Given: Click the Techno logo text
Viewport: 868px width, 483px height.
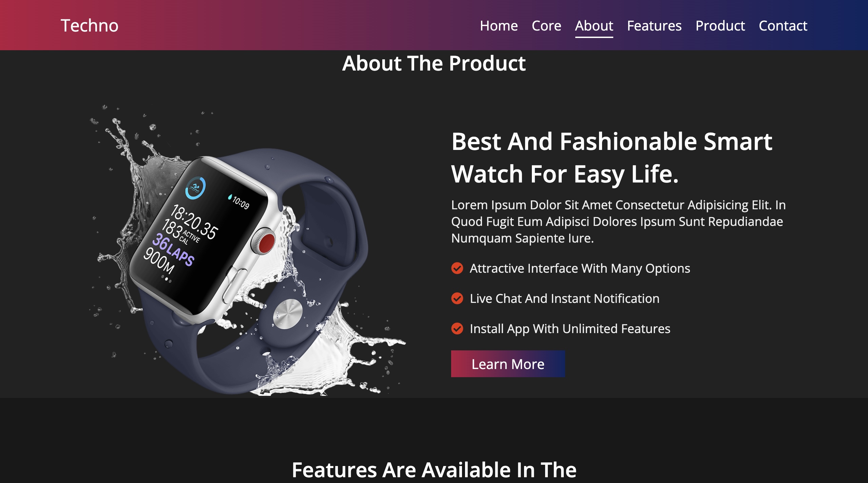Looking at the screenshot, I should pos(90,25).
